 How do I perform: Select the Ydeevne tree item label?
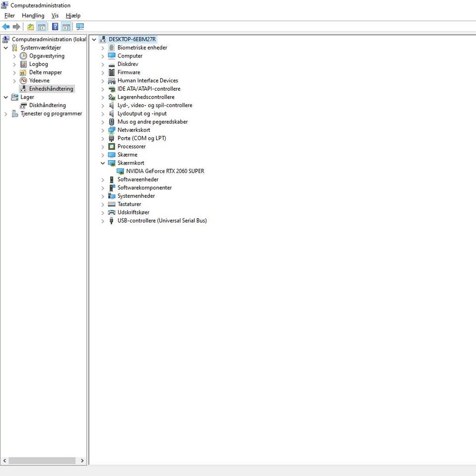click(39, 80)
